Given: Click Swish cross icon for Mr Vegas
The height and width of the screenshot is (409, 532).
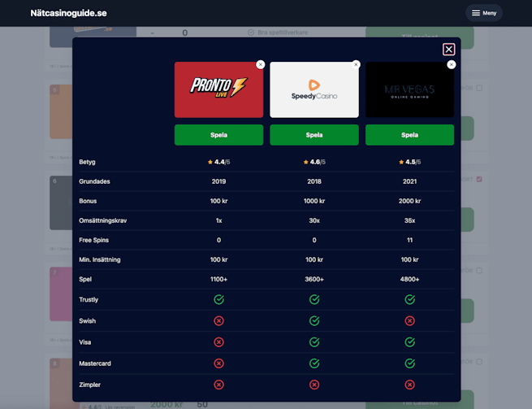Looking at the screenshot, I should coord(410,320).
